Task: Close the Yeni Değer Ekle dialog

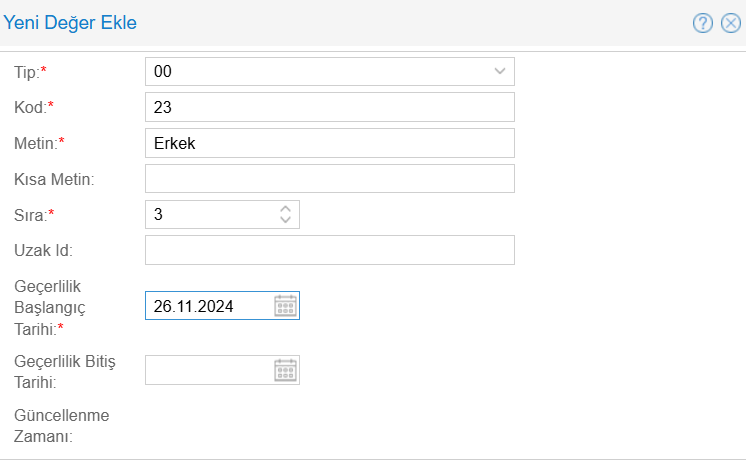Action: [730, 23]
